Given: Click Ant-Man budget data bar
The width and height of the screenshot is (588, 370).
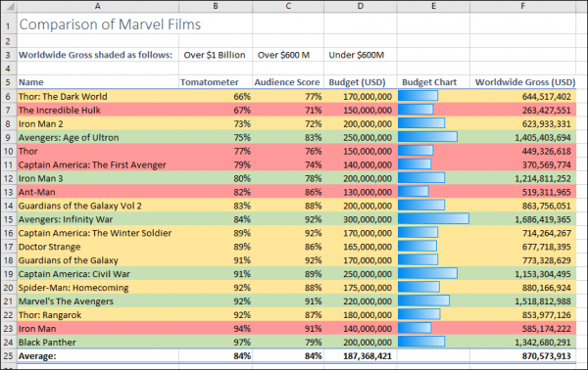Looking at the screenshot, I should point(413,192).
